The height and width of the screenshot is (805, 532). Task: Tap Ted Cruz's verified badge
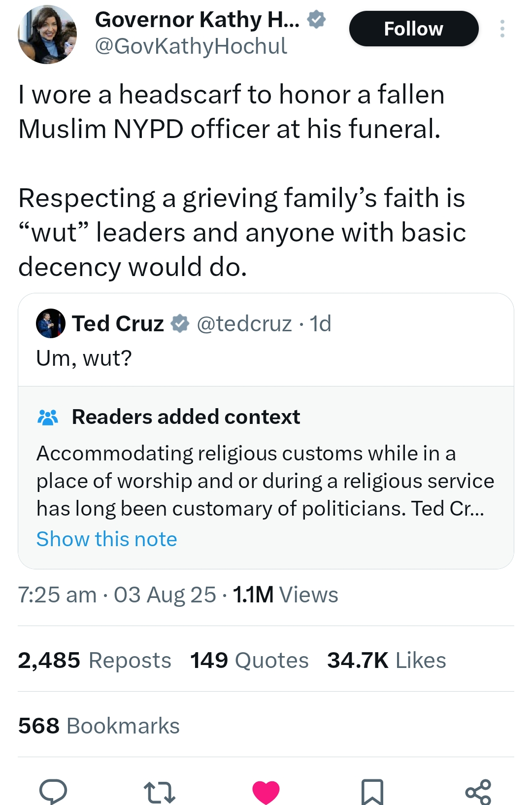point(180,324)
